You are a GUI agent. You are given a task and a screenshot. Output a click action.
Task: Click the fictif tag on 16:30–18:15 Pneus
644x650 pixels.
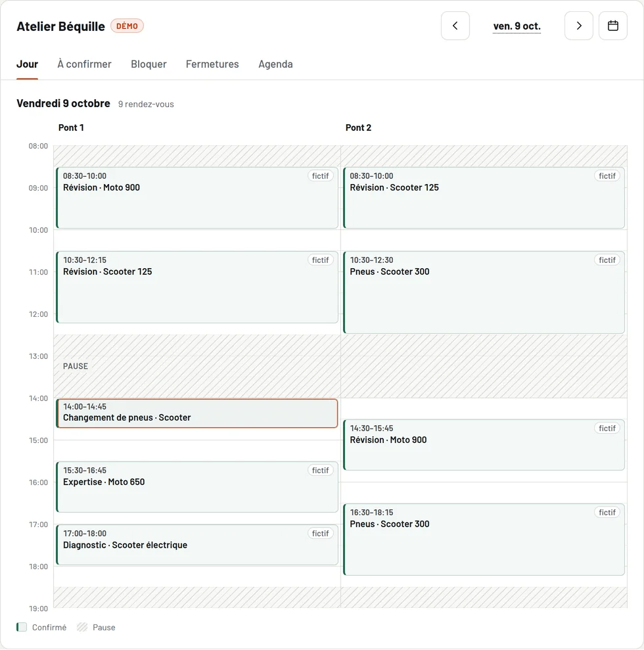[607, 513]
